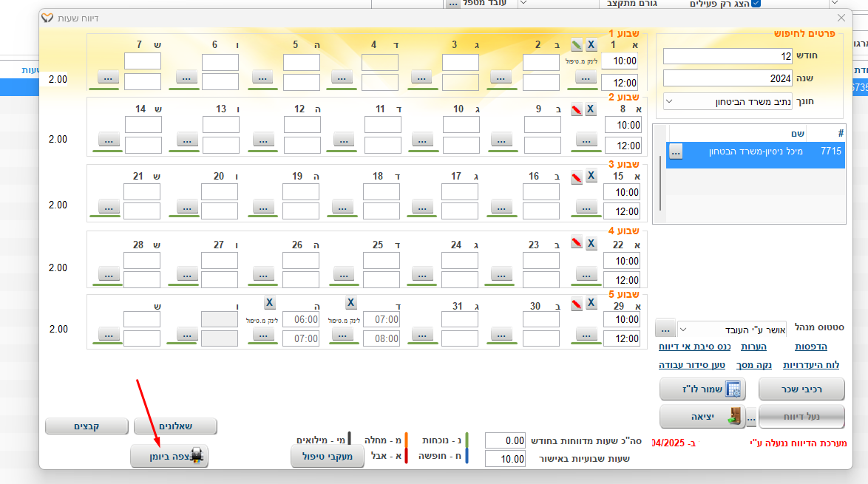
Task: Click the ellipsis button beside סטטוס מנהל
Action: (665, 327)
